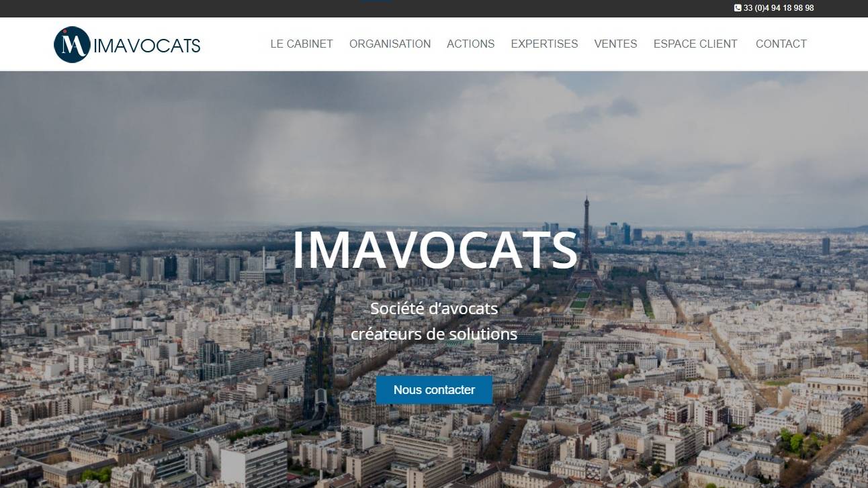Viewport: 868px width, 488px height.
Task: Access the ESPACE CLIENT area
Action: point(695,44)
